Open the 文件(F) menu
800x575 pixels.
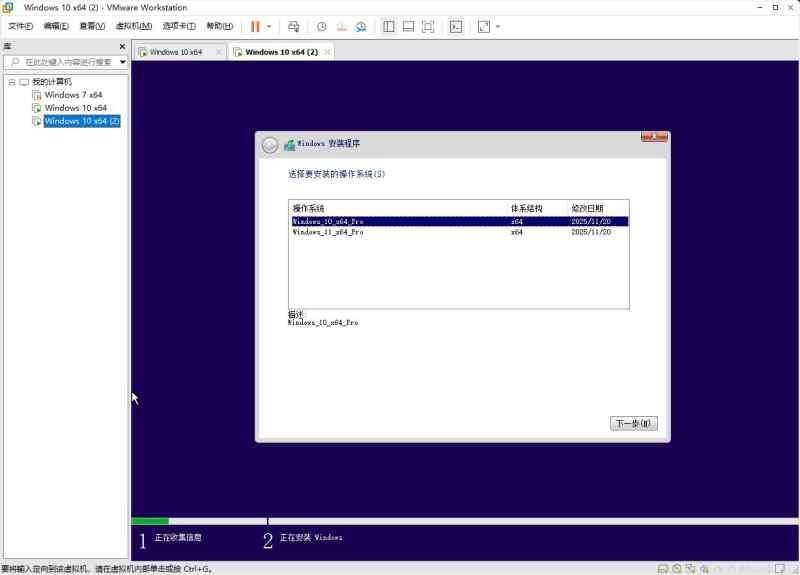coord(20,26)
